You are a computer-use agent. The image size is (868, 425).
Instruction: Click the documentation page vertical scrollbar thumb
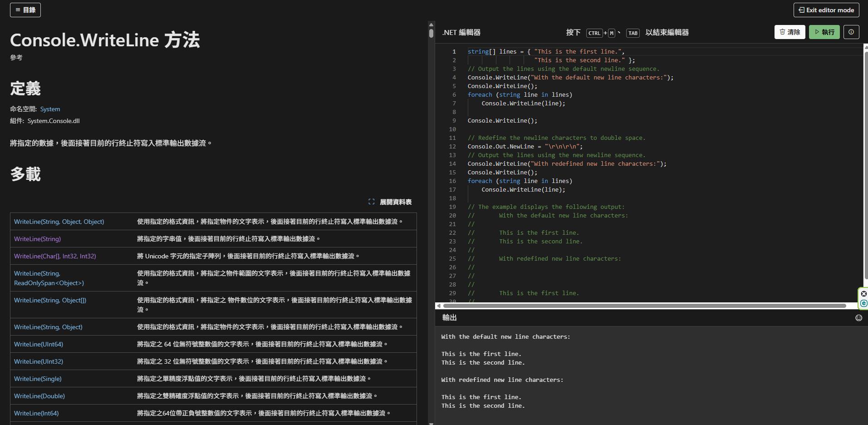point(431,33)
